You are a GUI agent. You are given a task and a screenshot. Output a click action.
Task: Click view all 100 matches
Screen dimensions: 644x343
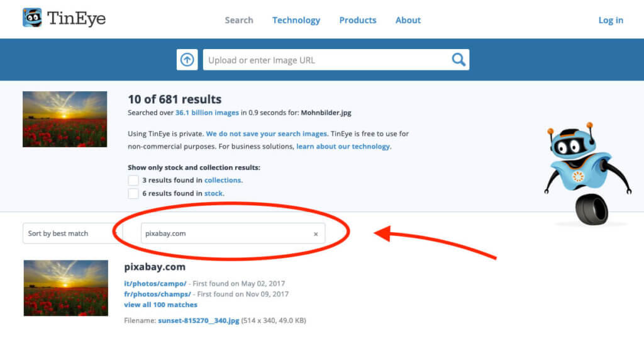[x=160, y=305]
